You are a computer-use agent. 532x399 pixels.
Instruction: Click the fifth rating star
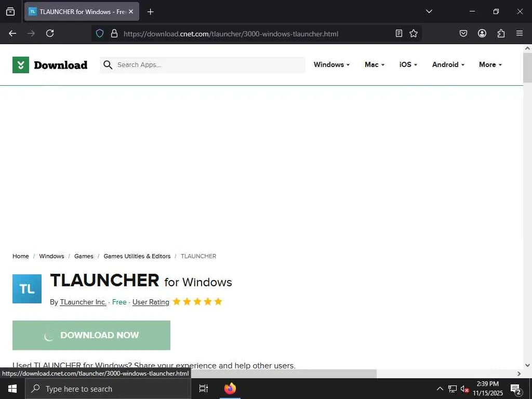(218, 301)
